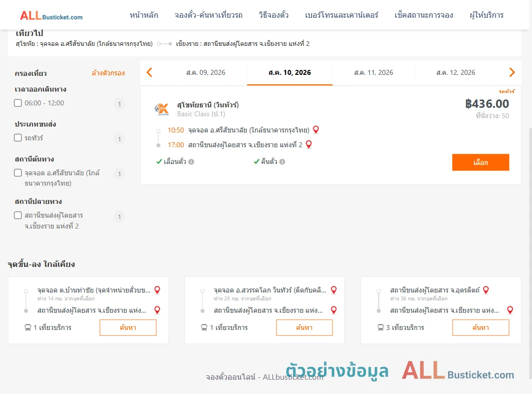Click bus icon in สวรรคโลก card

[204, 328]
